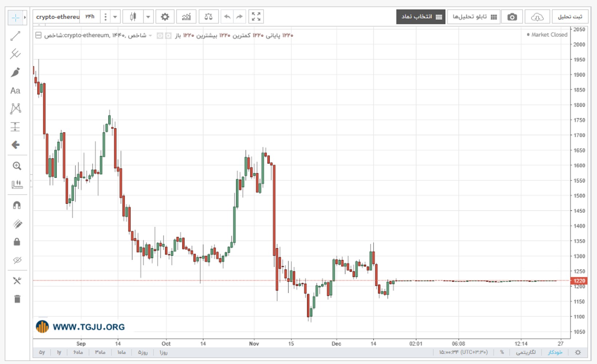Expand the interval list dropdown arrow
Screen dimensions: 597x364
click(x=115, y=17)
